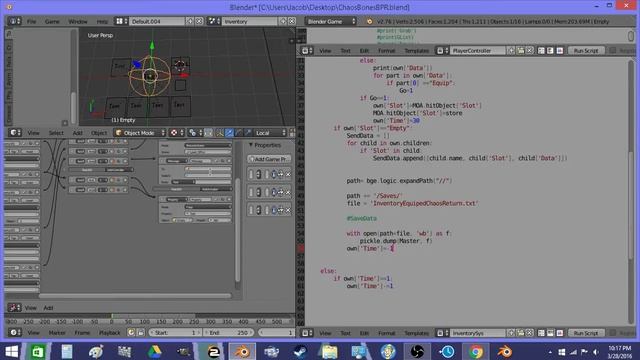This screenshot has height=360, width=640.
Task: Edit the PlayerController text name field
Action: click(x=478, y=51)
